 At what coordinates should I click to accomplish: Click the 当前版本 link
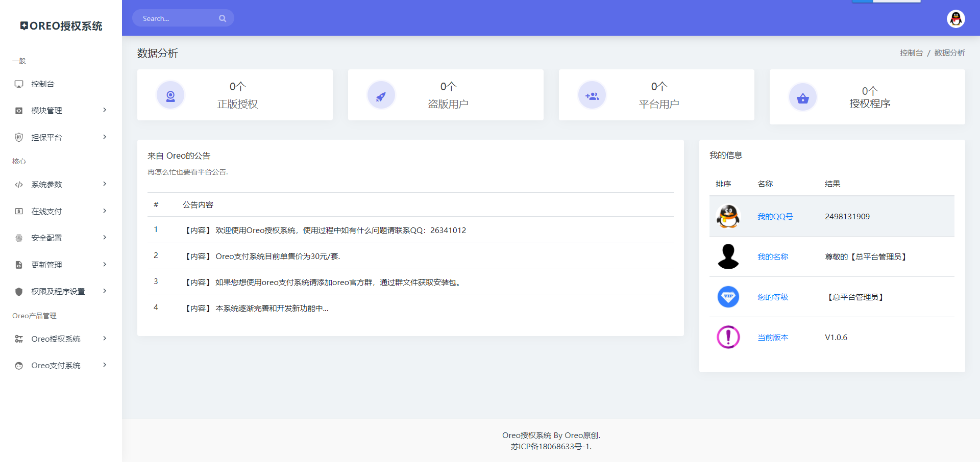(x=773, y=338)
